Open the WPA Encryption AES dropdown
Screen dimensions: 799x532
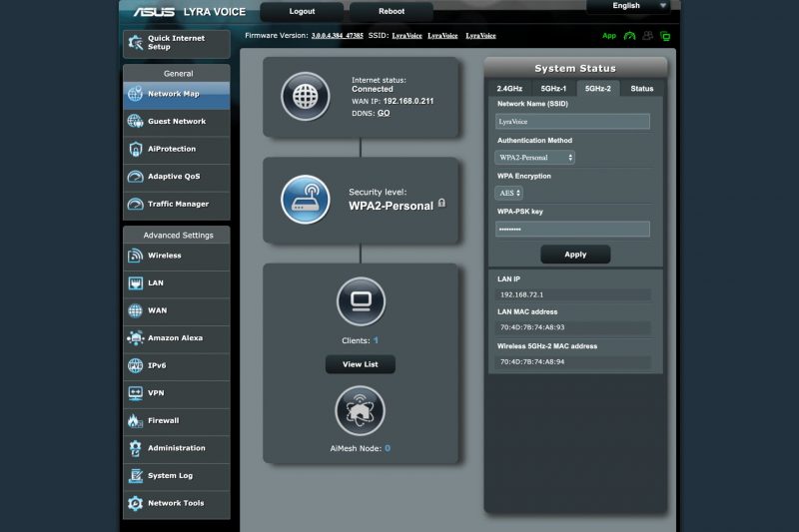tap(508, 193)
